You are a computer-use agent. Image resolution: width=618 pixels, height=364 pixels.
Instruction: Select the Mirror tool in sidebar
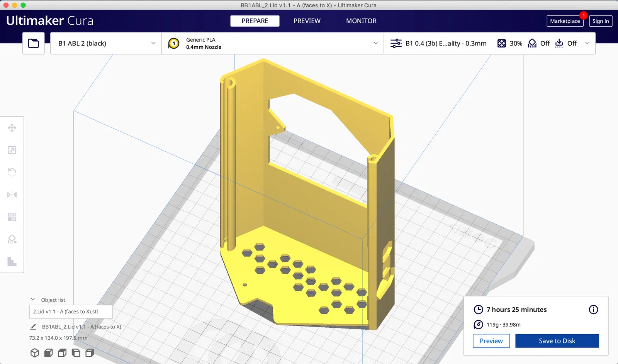point(12,195)
